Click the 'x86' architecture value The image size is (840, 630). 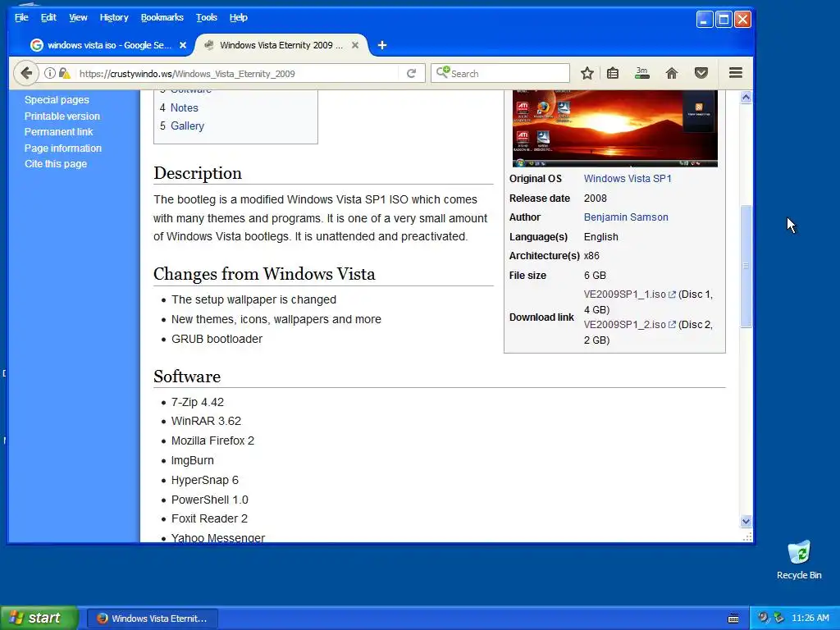pos(591,256)
